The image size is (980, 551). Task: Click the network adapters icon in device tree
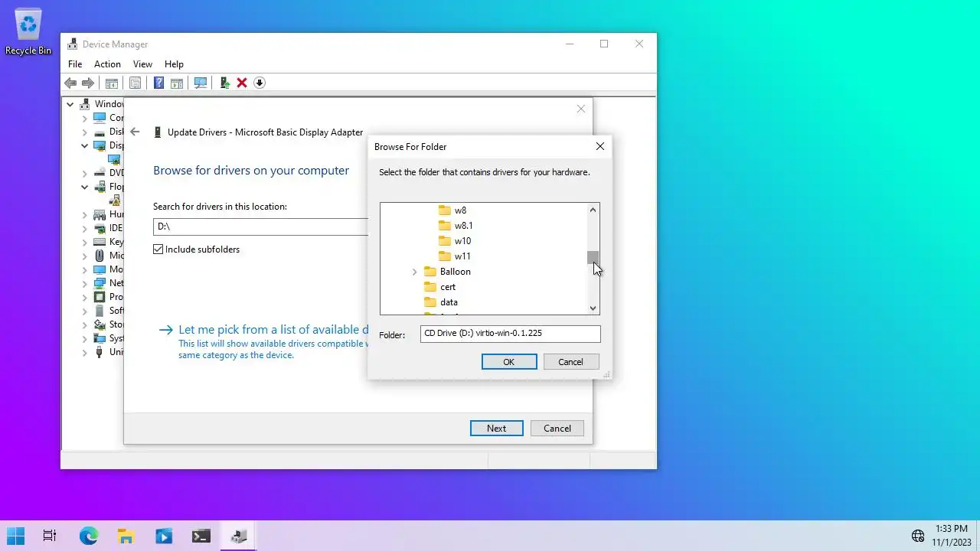(x=100, y=283)
